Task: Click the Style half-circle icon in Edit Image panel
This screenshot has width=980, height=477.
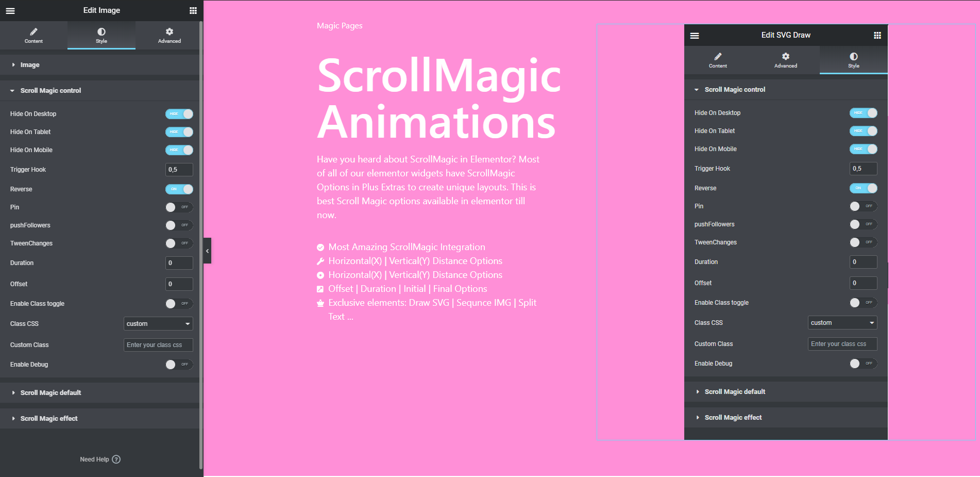Action: [x=102, y=32]
